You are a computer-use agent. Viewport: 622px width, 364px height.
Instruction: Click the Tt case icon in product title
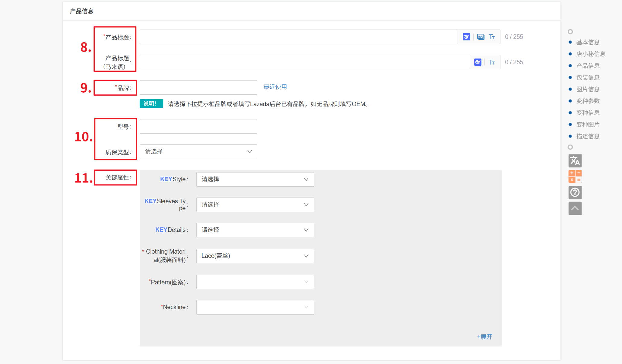click(492, 37)
